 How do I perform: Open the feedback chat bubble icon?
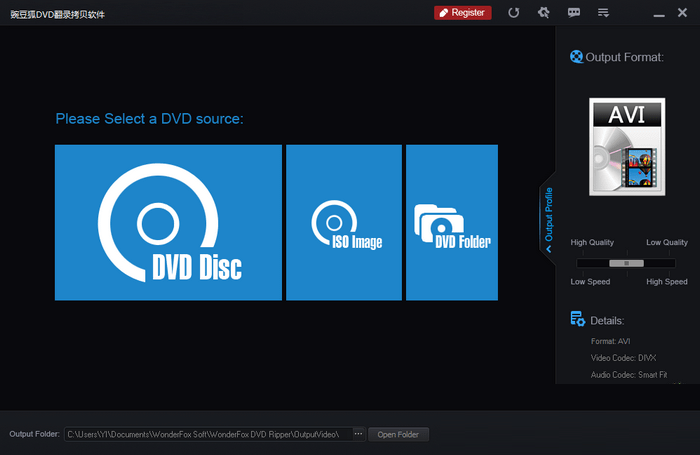tap(573, 13)
